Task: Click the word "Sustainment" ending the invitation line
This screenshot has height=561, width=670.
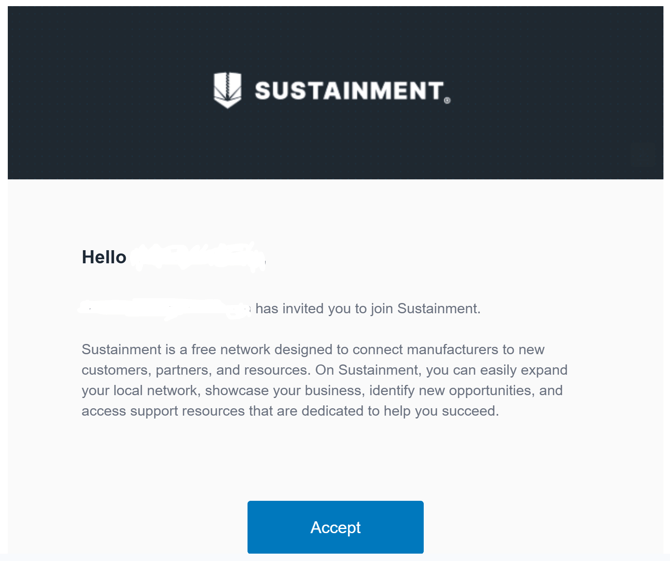Action: click(x=438, y=309)
